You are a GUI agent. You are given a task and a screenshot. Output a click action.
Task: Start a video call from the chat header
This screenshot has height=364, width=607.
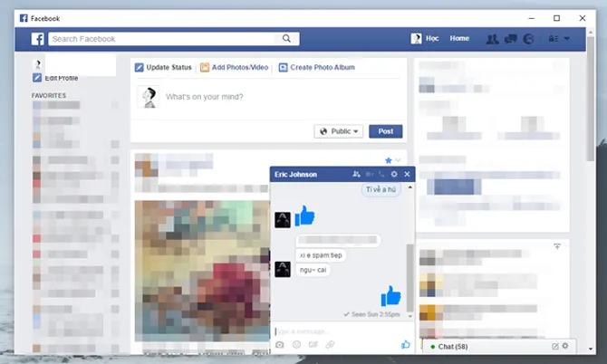point(370,175)
